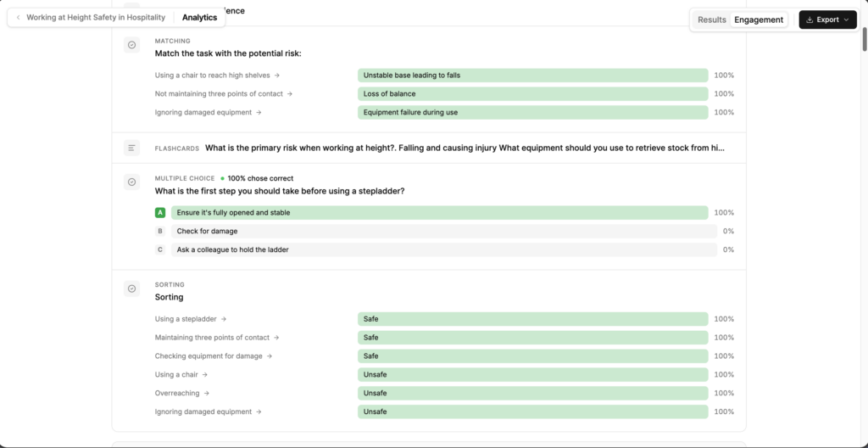
Task: Open the Export dropdown chevron
Action: [846, 20]
